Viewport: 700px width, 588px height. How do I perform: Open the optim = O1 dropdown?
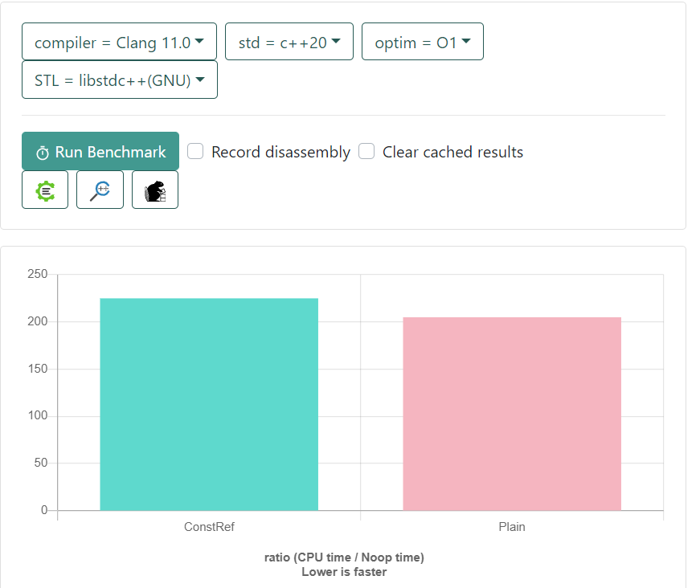pyautogui.click(x=423, y=42)
